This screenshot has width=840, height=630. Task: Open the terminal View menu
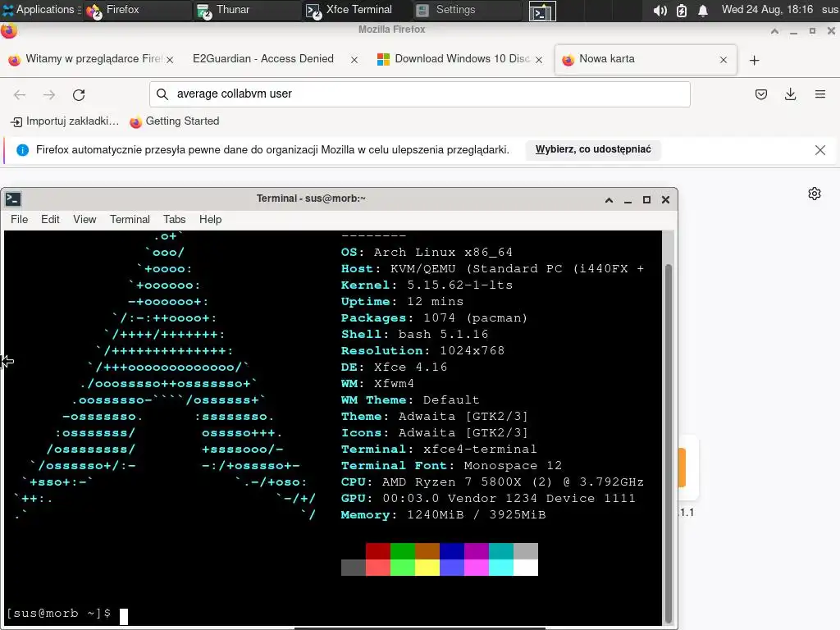point(84,220)
